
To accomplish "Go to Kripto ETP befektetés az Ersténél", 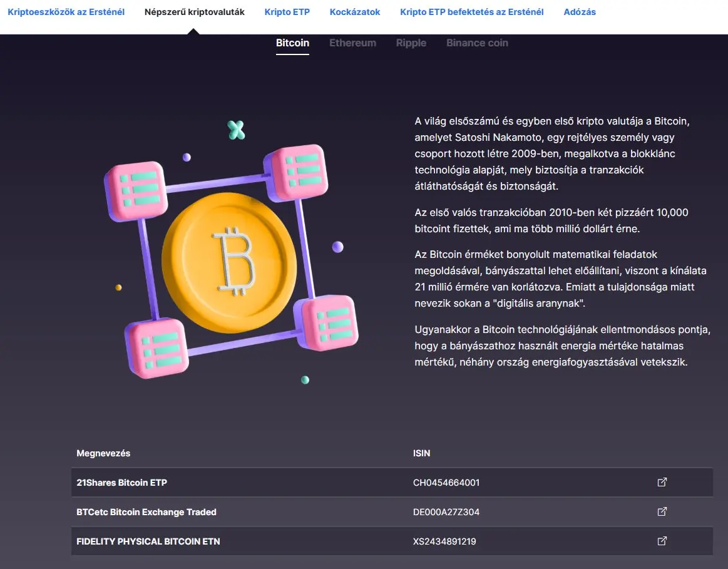I will coord(472,12).
